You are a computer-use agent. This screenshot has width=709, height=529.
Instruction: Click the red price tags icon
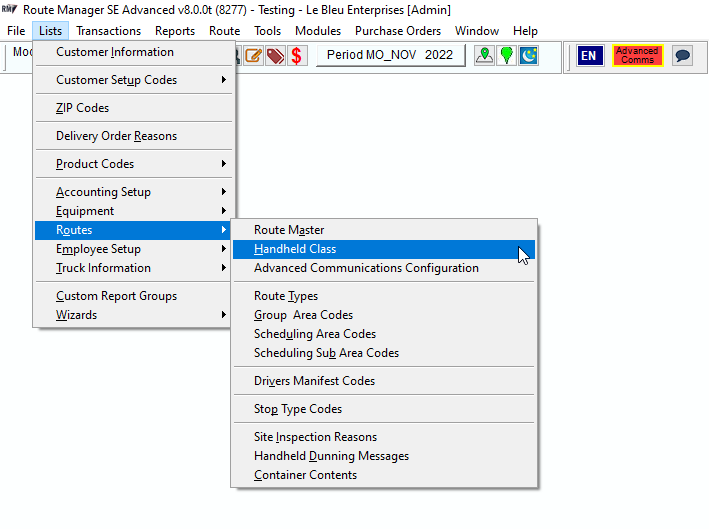[x=275, y=56]
